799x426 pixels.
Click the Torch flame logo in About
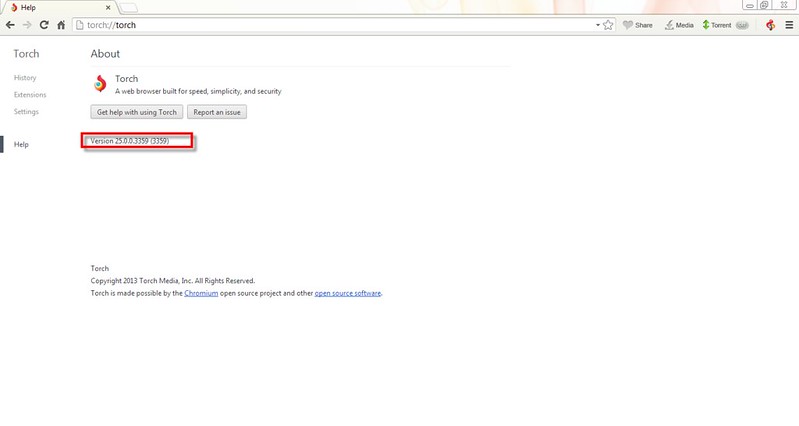tap(100, 84)
